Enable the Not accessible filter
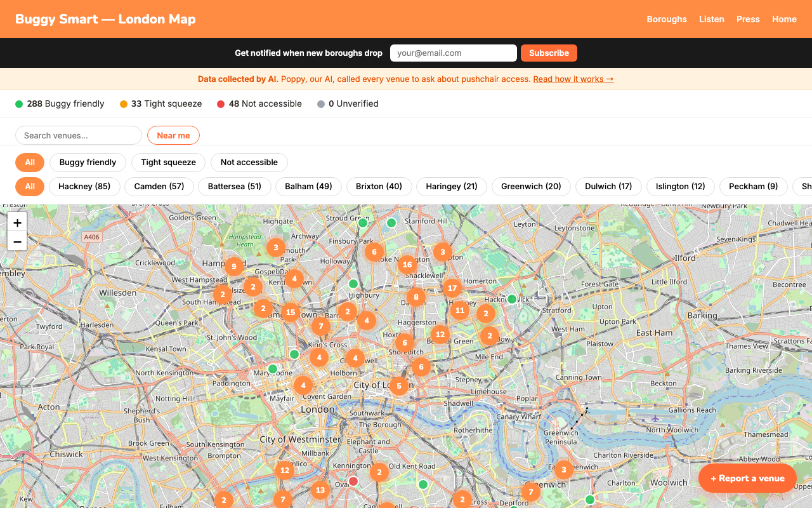Image resolution: width=812 pixels, height=508 pixels. 249,163
